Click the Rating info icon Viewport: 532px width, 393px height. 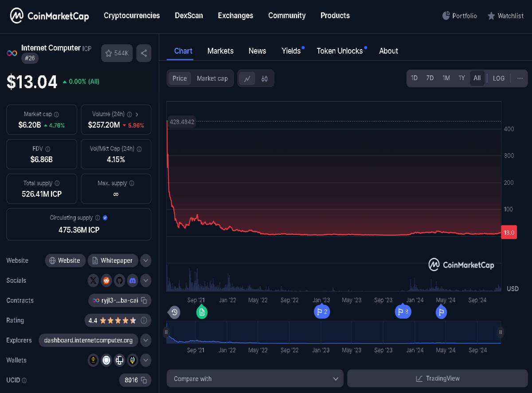tap(144, 320)
